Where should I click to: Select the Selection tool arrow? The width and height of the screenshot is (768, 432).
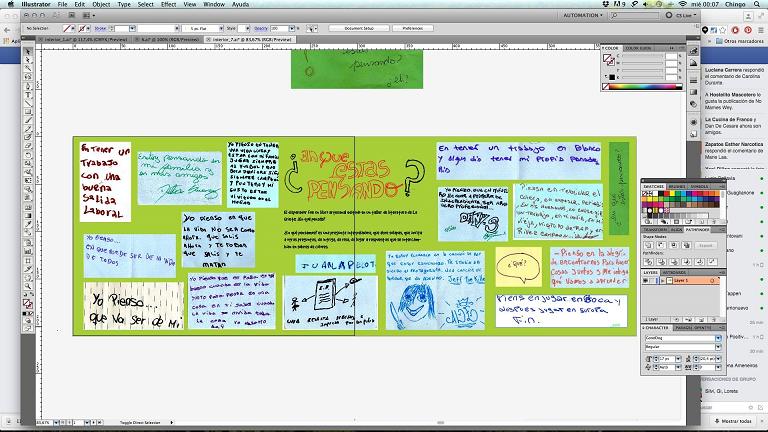(x=28, y=49)
